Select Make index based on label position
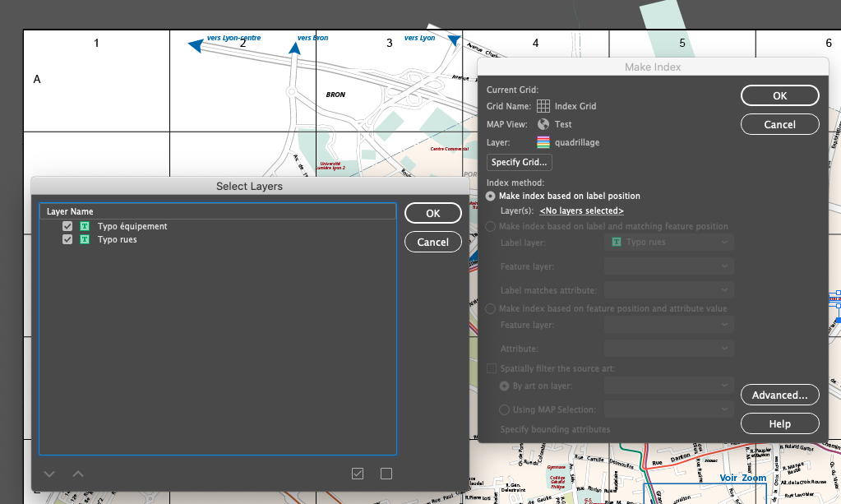841x504 pixels. [x=492, y=197]
